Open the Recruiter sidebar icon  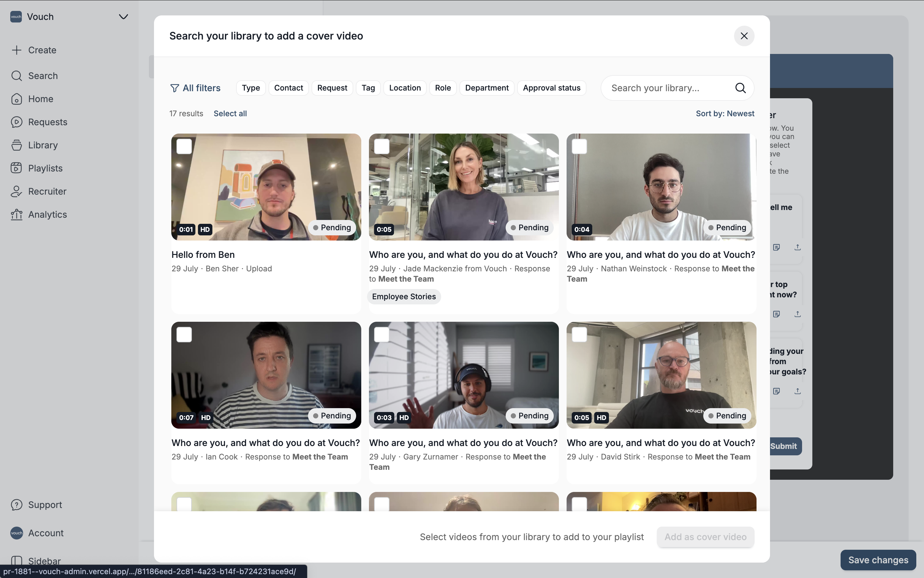coord(16,191)
